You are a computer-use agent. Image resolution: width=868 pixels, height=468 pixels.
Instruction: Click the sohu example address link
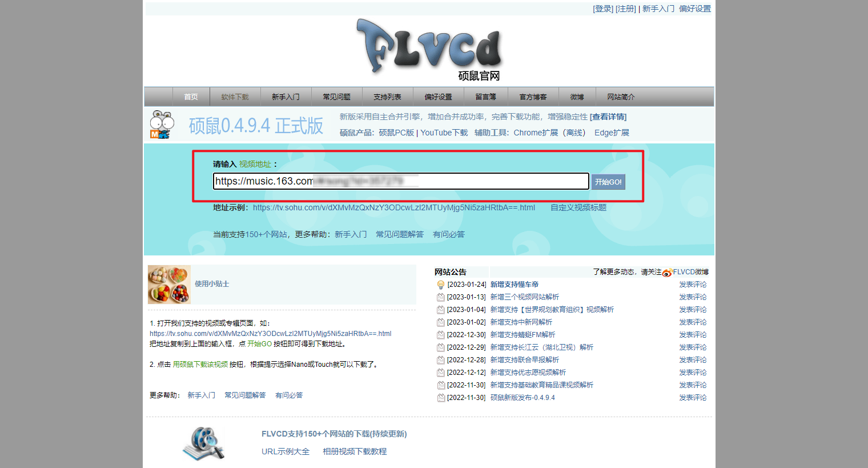click(x=394, y=207)
